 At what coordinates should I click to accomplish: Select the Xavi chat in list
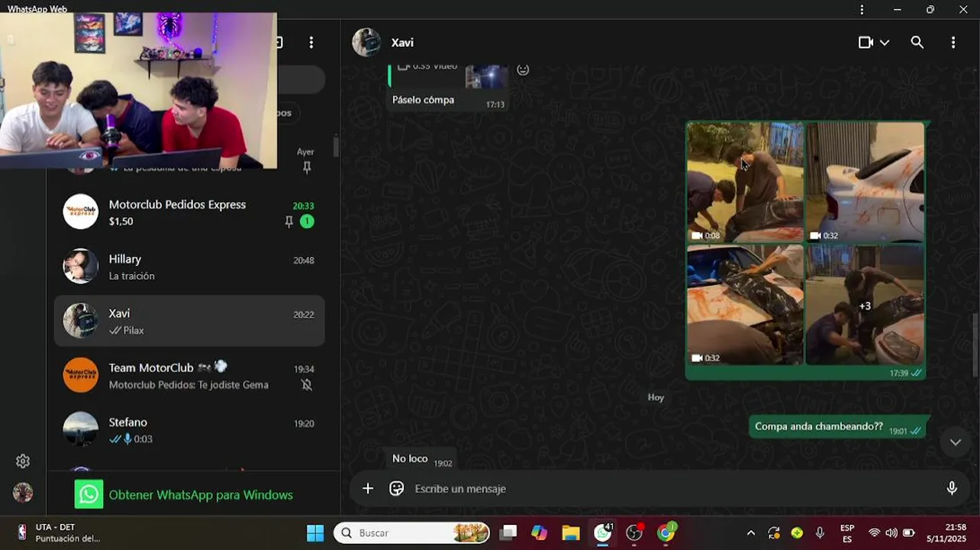[x=189, y=321]
